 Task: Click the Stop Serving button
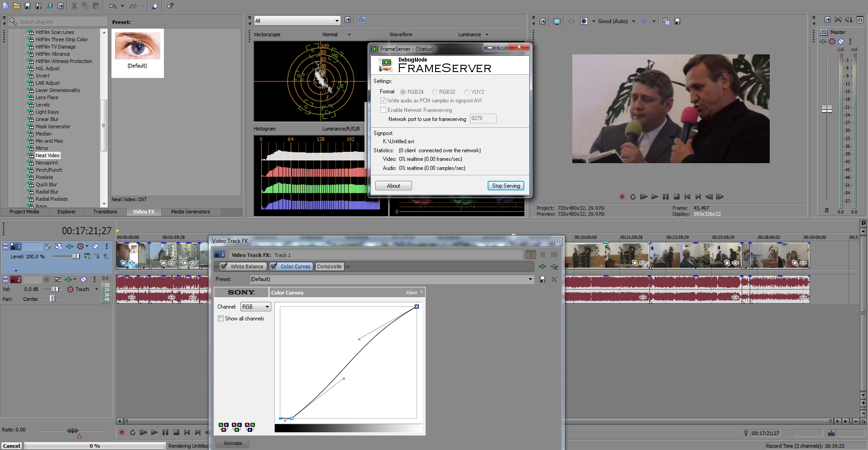(506, 186)
